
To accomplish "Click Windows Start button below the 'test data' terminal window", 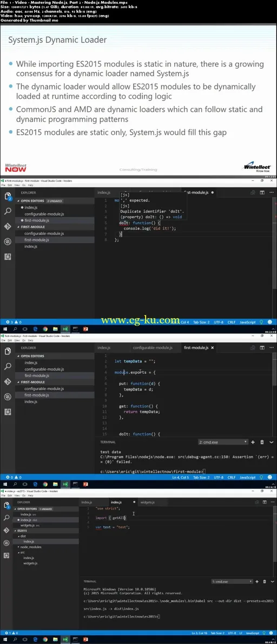I will point(5,484).
